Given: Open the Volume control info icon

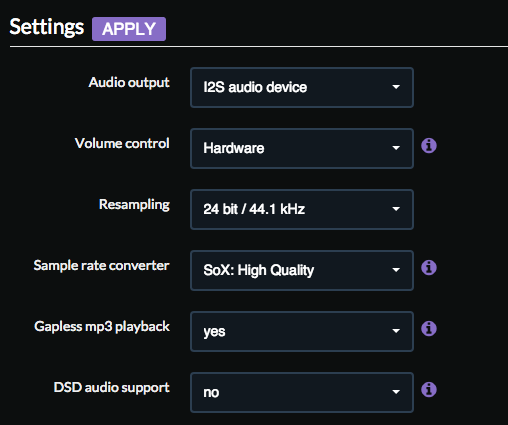Looking at the screenshot, I should (429, 146).
